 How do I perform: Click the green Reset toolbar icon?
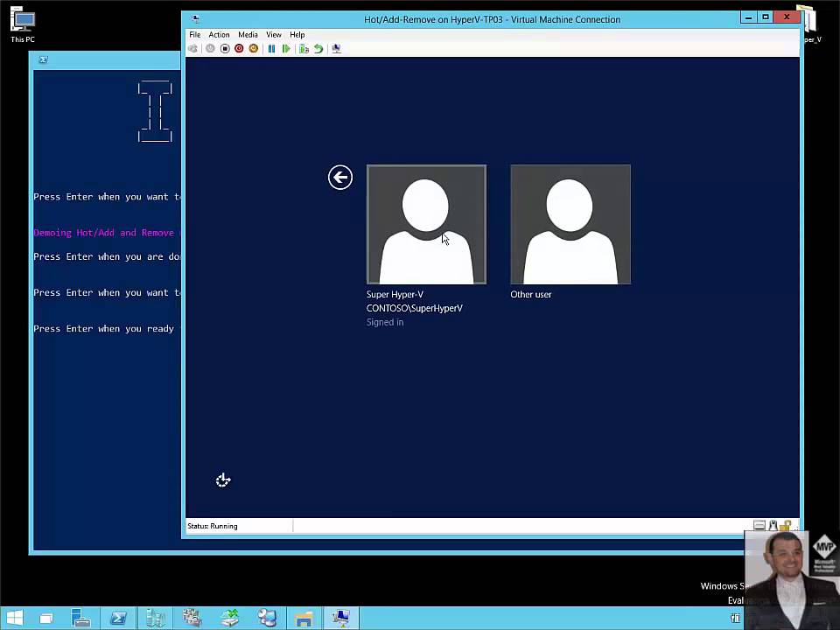click(x=286, y=49)
